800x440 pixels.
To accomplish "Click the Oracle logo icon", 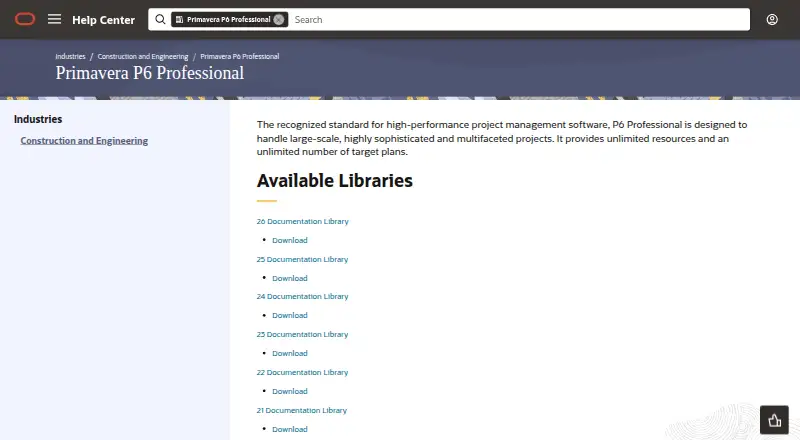I will (x=24, y=19).
